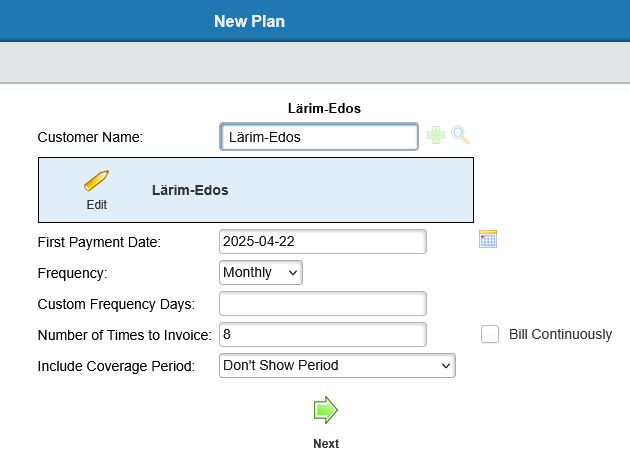630x472 pixels.
Task: Click the Edit text under the pencil
Action: (x=96, y=205)
